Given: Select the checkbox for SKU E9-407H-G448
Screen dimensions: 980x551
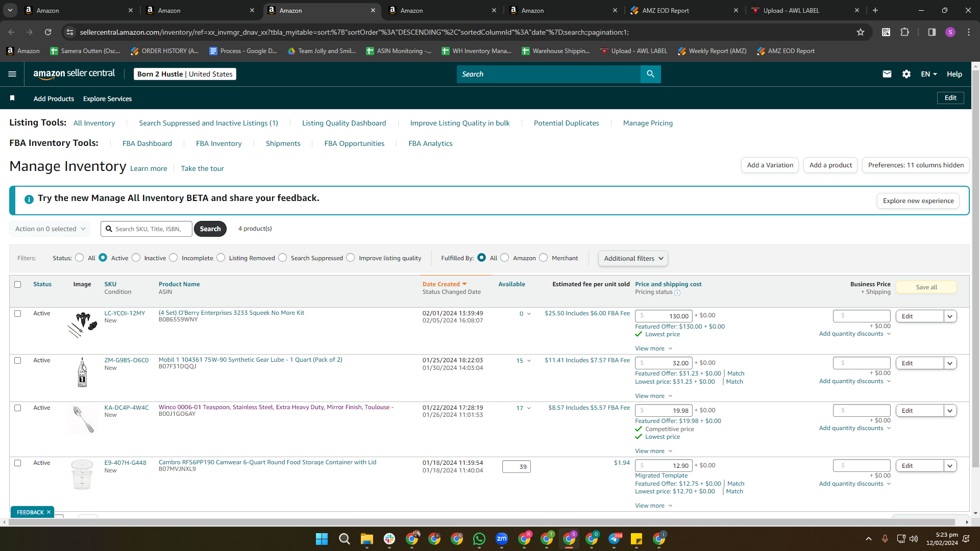Looking at the screenshot, I should point(18,463).
